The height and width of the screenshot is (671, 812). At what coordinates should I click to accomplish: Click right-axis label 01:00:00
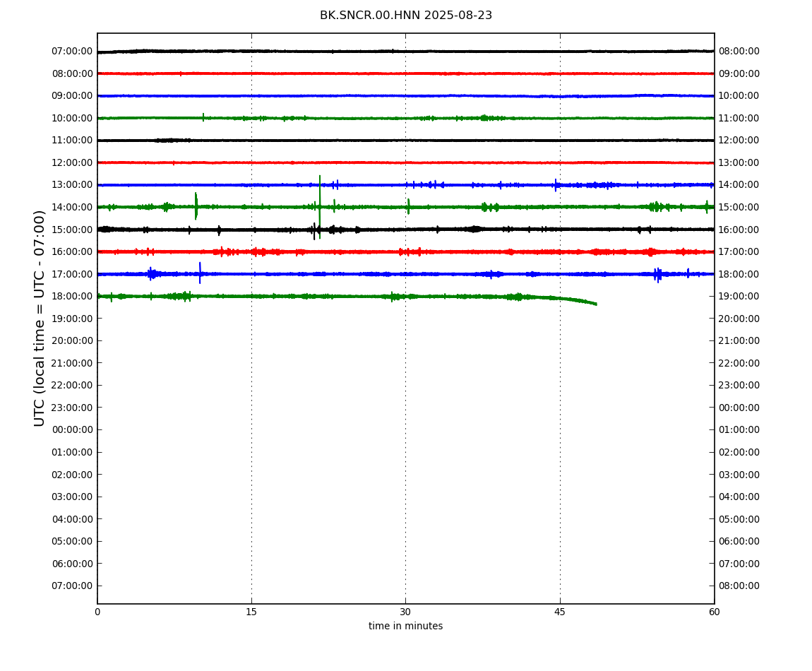pos(739,430)
